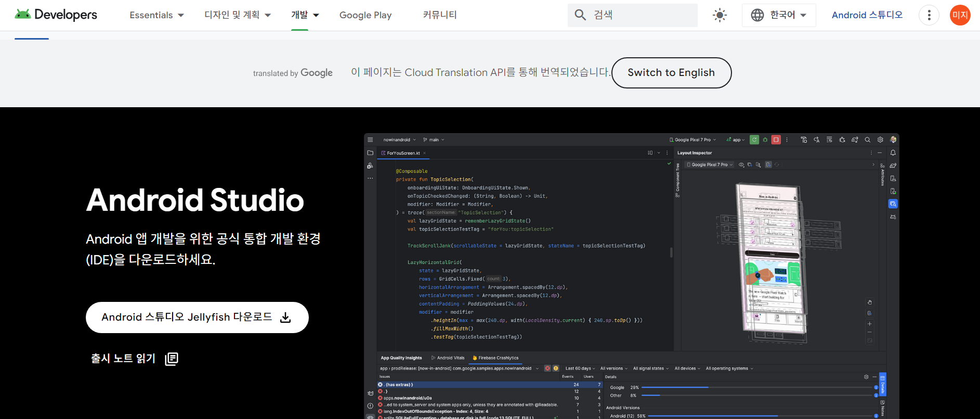Open the Android Developers home logo

point(56,15)
